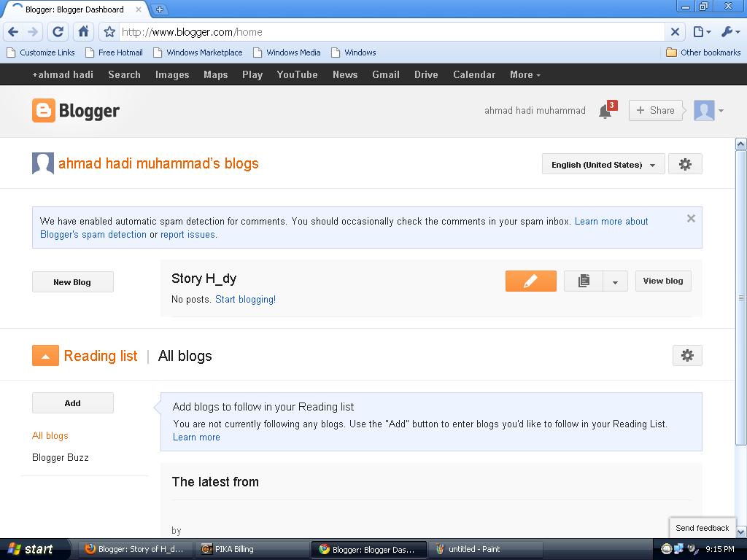The height and width of the screenshot is (560, 747).
Task: Click the profile picture beside blogs title
Action: (x=43, y=163)
